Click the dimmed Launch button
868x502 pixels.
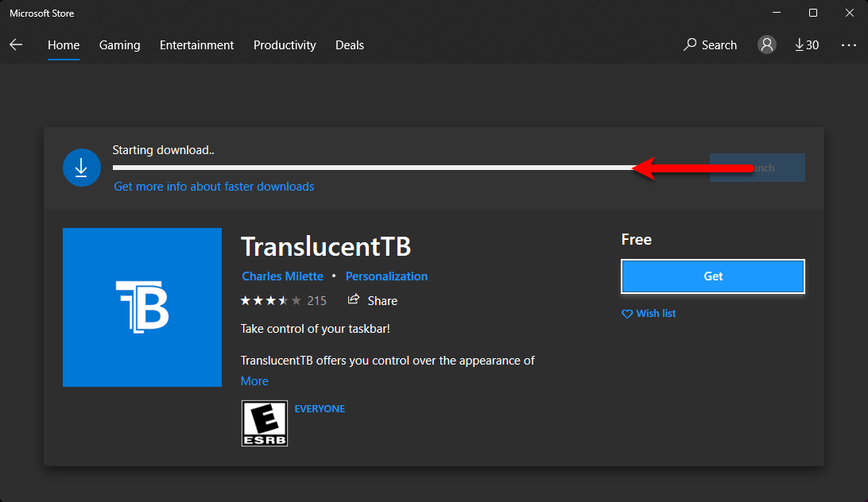[x=758, y=168]
